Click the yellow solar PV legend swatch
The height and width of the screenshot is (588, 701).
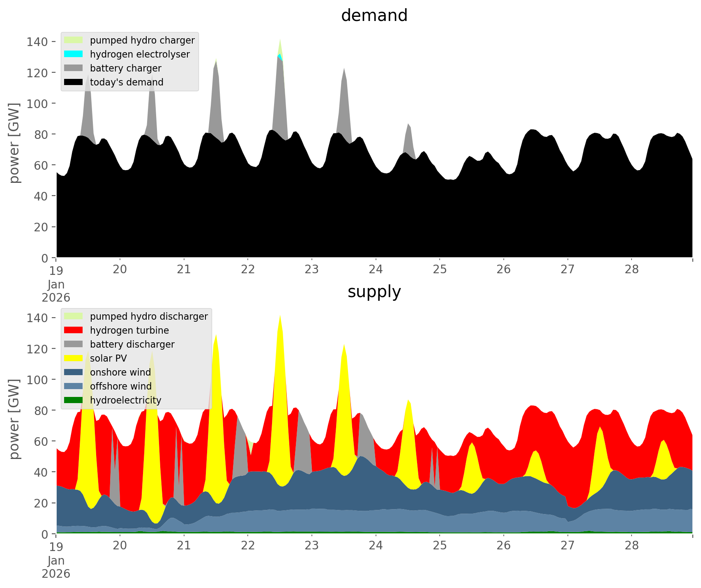click(x=74, y=358)
